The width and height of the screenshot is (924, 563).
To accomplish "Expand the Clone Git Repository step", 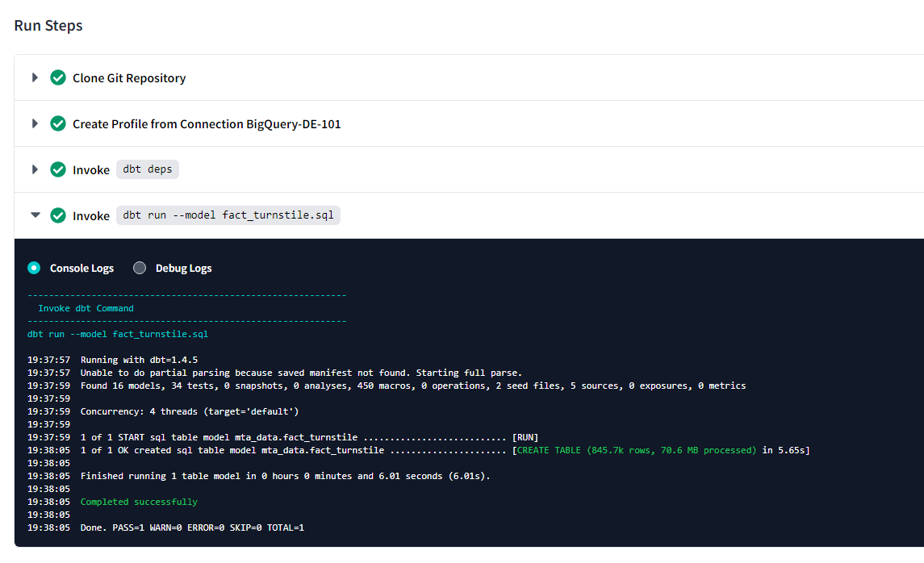I will pyautogui.click(x=35, y=77).
